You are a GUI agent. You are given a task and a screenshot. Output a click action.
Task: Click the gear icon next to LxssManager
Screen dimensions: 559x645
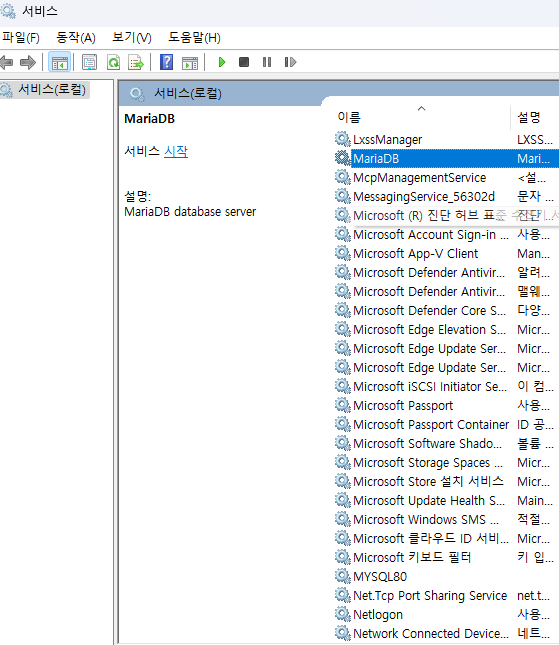coord(342,139)
